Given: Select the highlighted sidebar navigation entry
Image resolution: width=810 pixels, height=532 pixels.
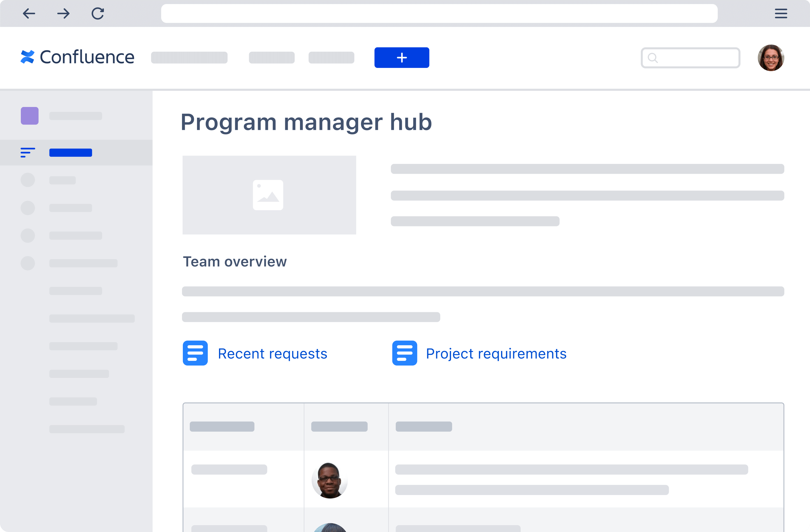Looking at the screenshot, I should [x=71, y=153].
